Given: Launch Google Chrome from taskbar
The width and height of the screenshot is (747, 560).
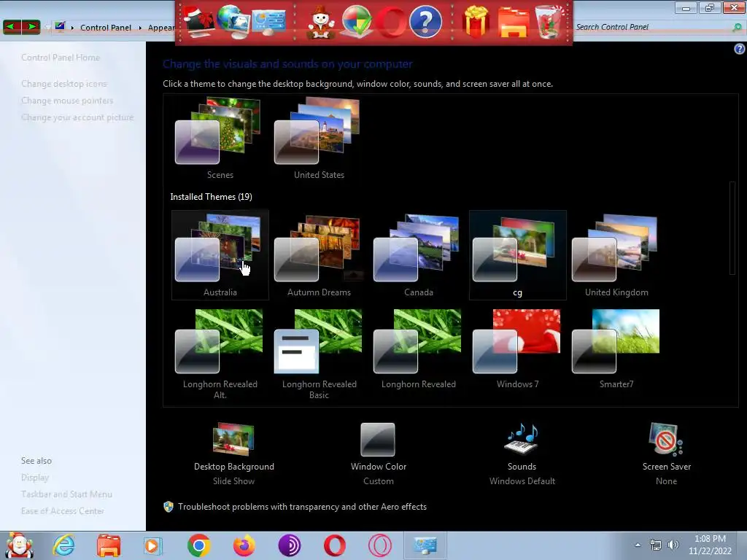Looking at the screenshot, I should click(x=198, y=545).
